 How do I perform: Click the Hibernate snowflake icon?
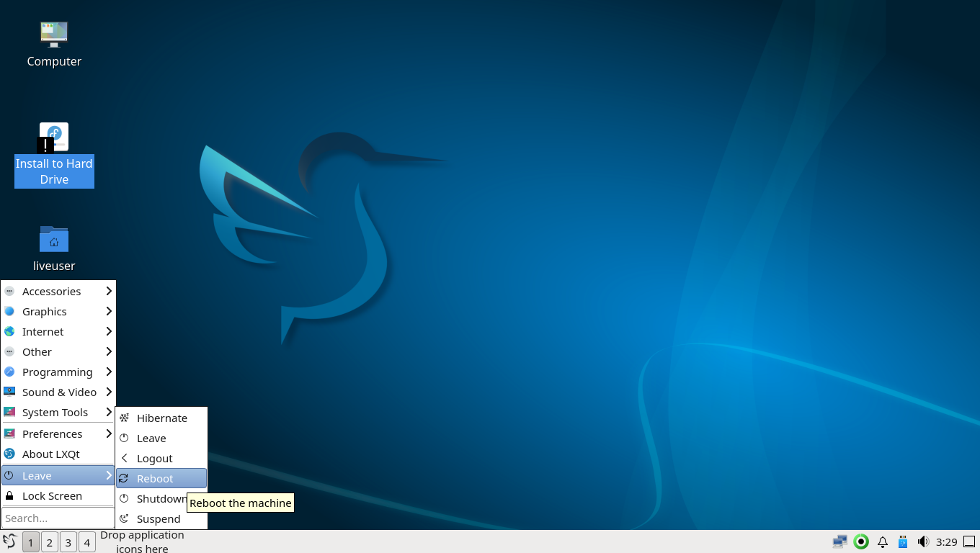pos(124,418)
